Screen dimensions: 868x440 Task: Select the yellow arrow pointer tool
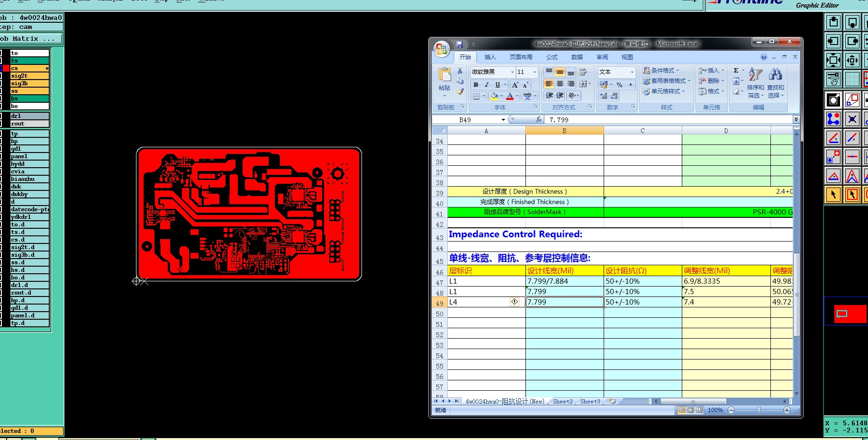pos(833,195)
